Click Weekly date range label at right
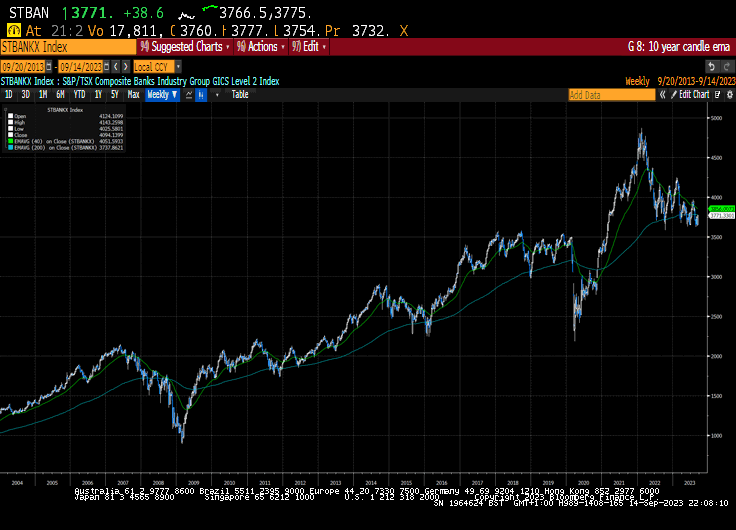 (x=680, y=81)
